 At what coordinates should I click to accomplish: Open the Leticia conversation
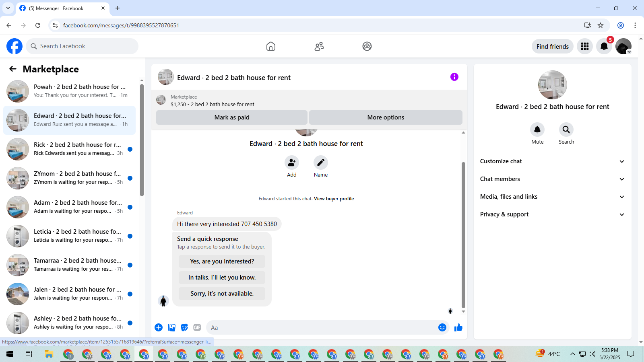pos(69,236)
